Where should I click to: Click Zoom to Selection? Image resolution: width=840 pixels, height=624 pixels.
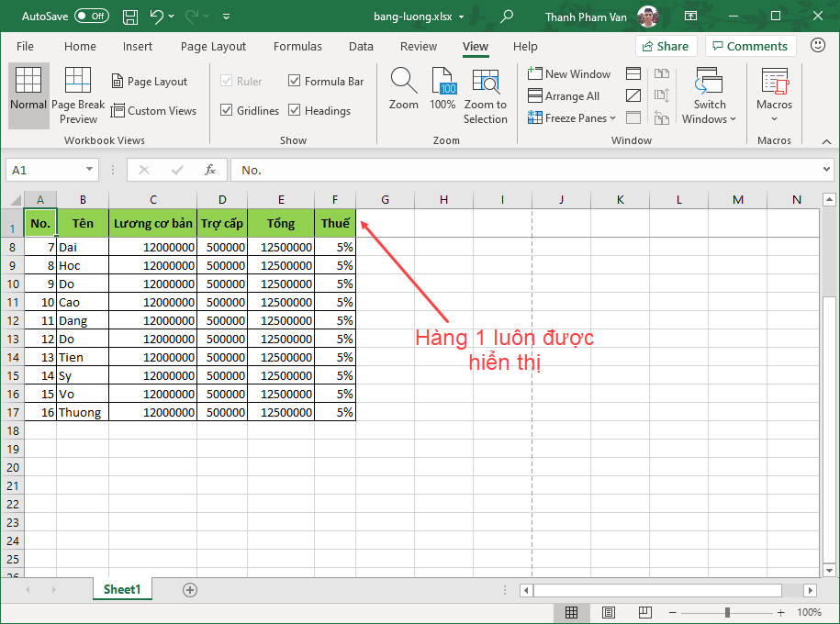click(x=486, y=96)
